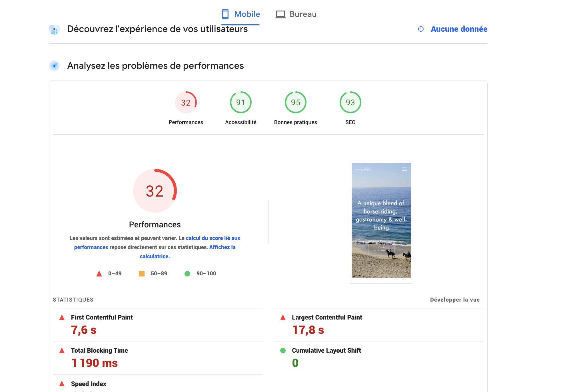Click the red triangle 0–49 legend icon
The width and height of the screenshot is (561, 392).
pyautogui.click(x=99, y=274)
